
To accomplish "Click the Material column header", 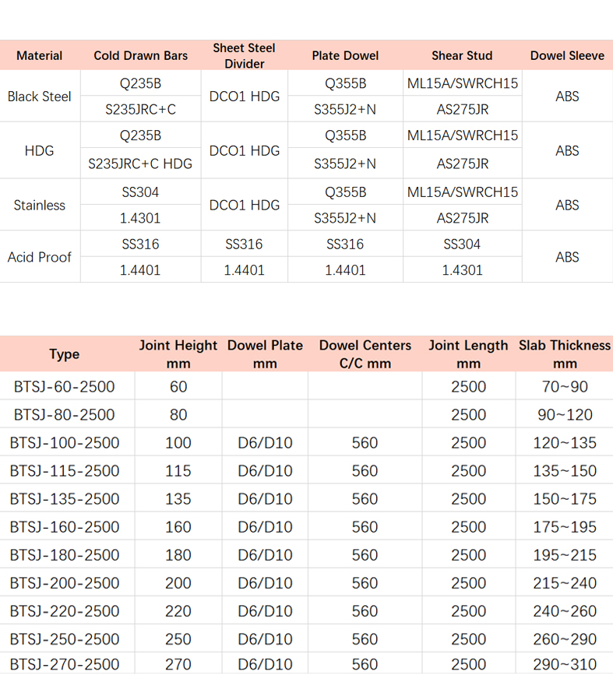I will pos(40,55).
